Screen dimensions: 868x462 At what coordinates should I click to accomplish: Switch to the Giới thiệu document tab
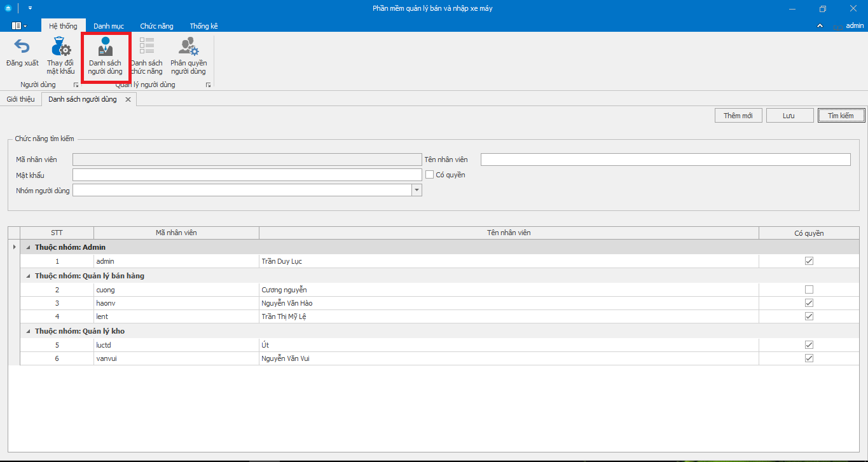click(21, 100)
